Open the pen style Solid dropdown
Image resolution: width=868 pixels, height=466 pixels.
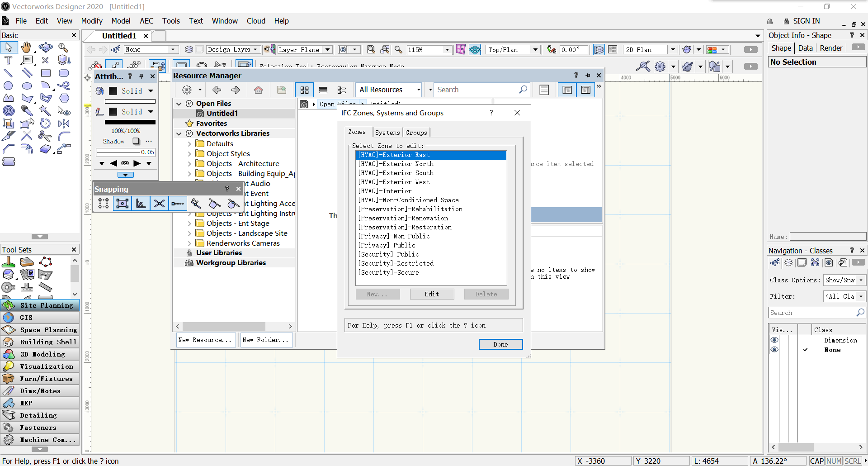coord(151,112)
